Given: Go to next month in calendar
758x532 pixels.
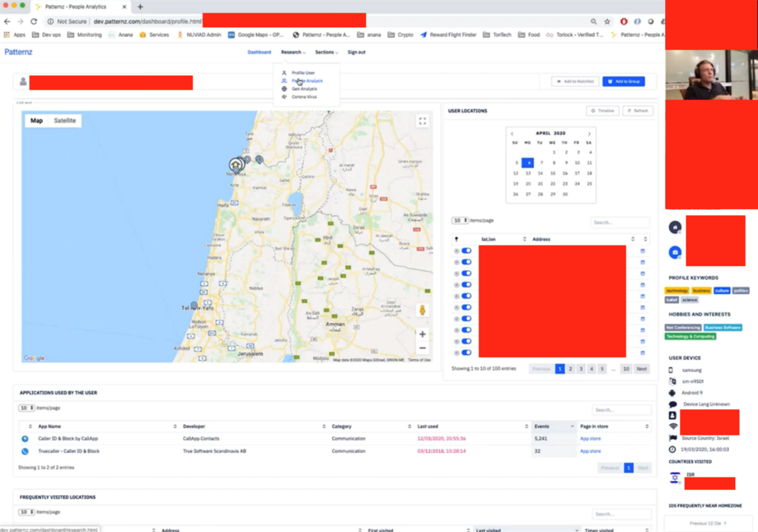Looking at the screenshot, I should click(589, 134).
